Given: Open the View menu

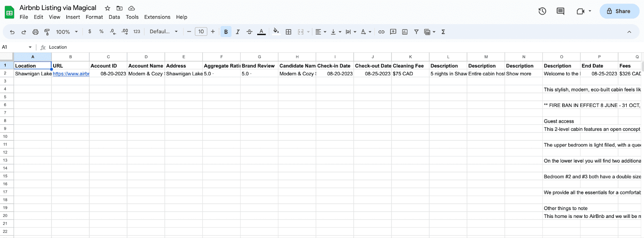Looking at the screenshot, I should (x=54, y=17).
